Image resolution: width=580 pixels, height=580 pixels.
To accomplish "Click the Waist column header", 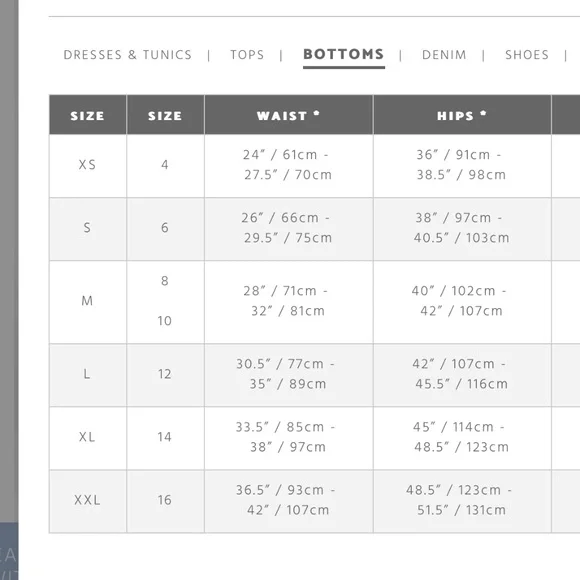I will tap(289, 115).
